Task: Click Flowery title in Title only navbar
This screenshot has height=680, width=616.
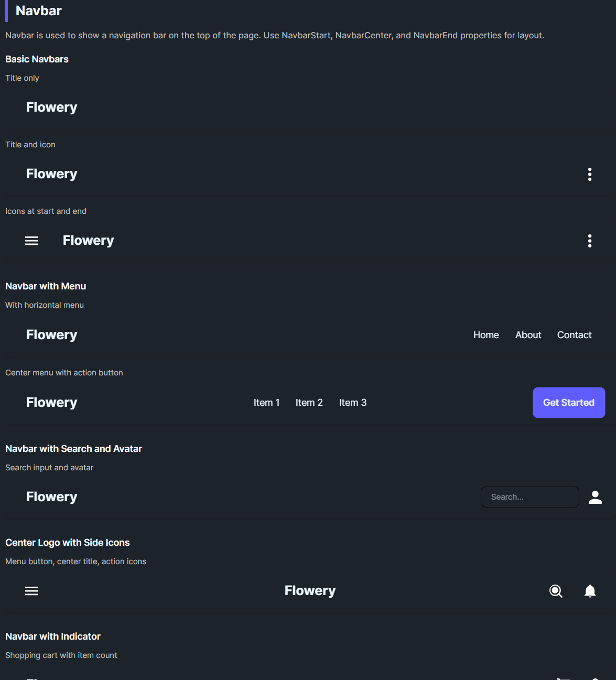Action: (x=51, y=107)
